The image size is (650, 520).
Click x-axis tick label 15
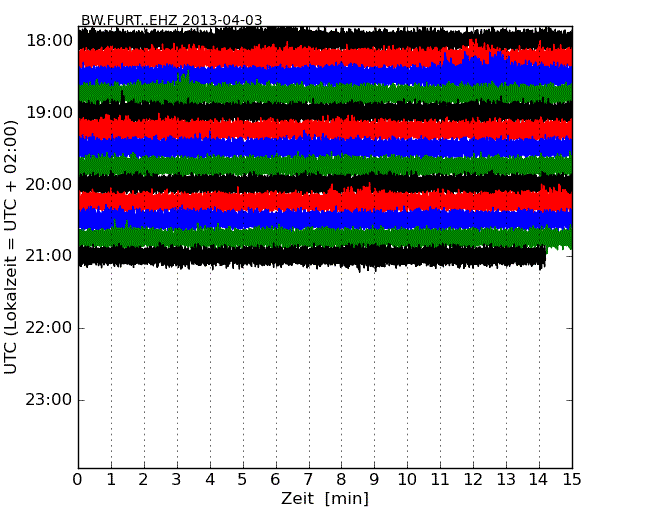[x=572, y=480]
